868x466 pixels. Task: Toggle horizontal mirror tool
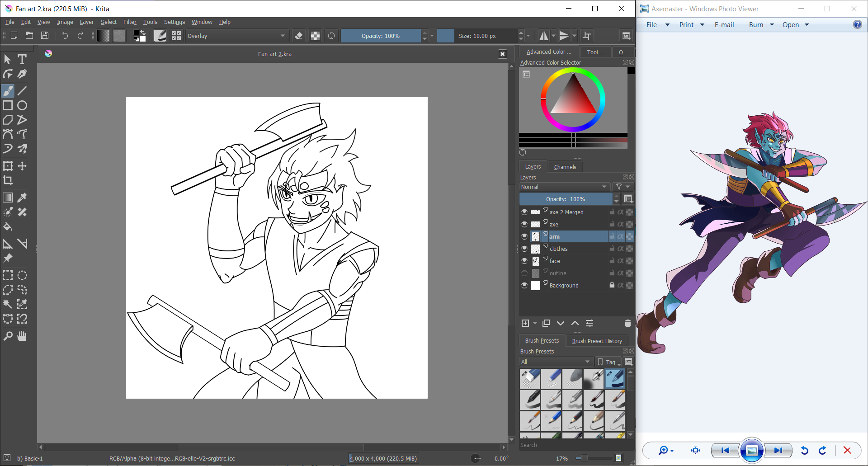click(x=544, y=36)
